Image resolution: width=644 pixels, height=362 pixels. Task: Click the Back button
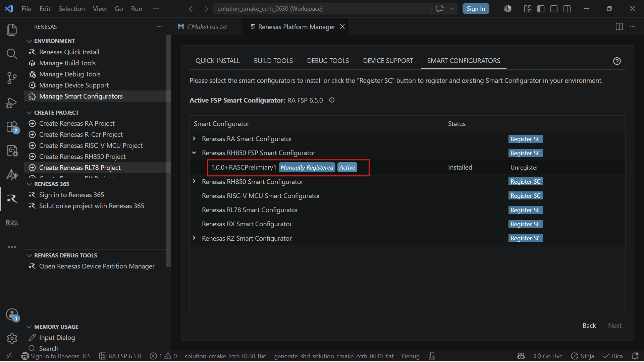click(x=589, y=325)
